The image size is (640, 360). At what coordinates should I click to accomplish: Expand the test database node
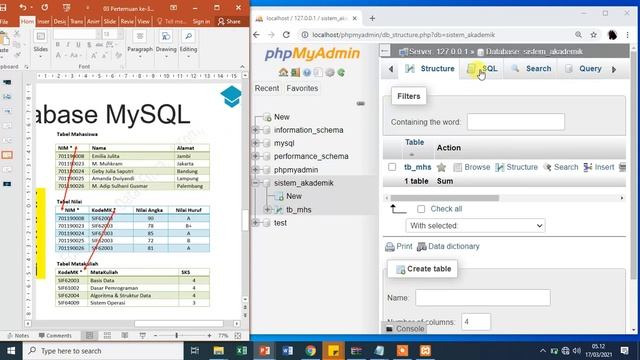pos(256,223)
